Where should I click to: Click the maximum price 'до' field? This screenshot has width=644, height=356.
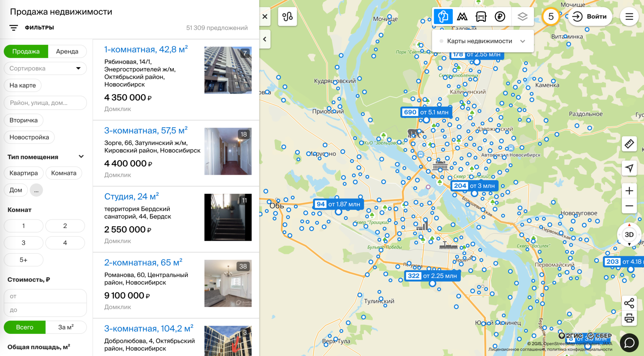pos(45,310)
